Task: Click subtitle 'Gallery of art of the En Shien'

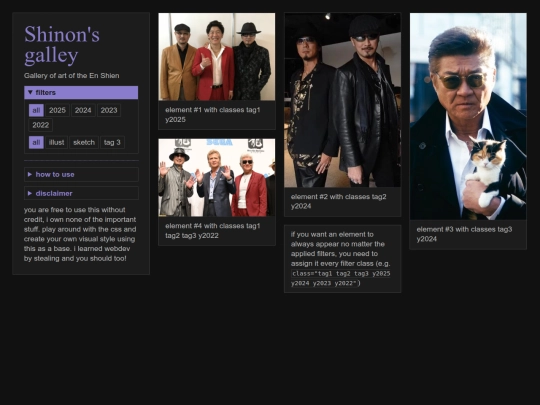Action: point(72,76)
